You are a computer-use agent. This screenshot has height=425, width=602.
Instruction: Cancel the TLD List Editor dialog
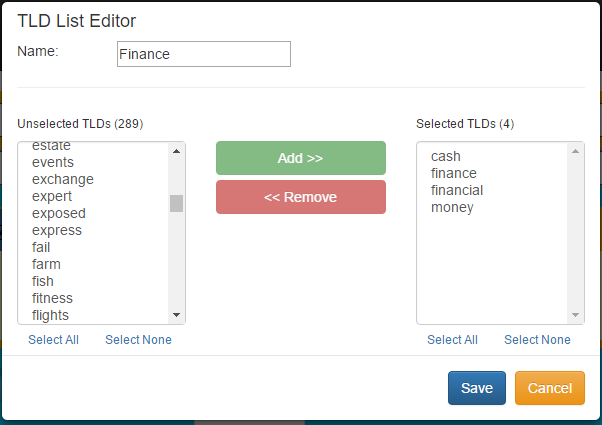549,388
